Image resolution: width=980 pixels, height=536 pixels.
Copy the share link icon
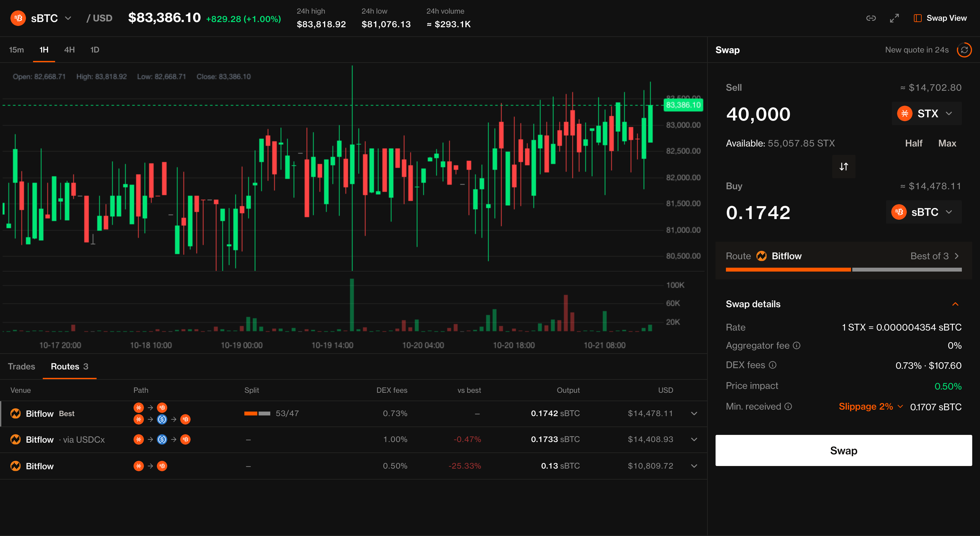(x=871, y=18)
